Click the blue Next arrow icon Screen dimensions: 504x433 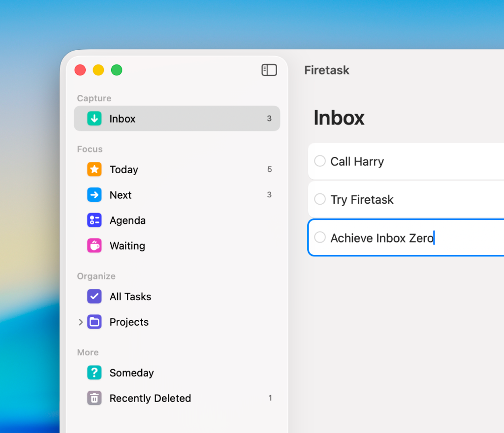click(x=94, y=195)
